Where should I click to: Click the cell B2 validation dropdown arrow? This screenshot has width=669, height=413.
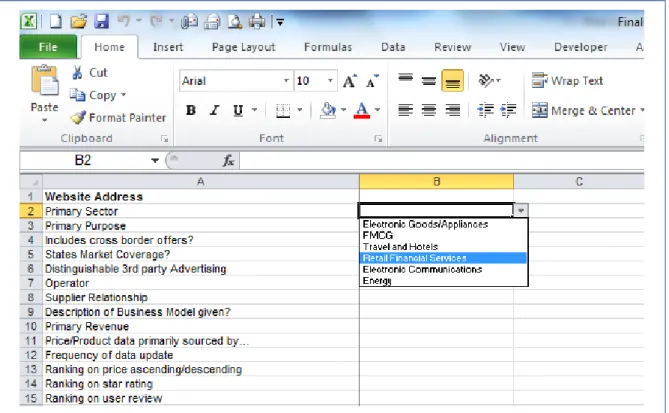[x=521, y=210]
